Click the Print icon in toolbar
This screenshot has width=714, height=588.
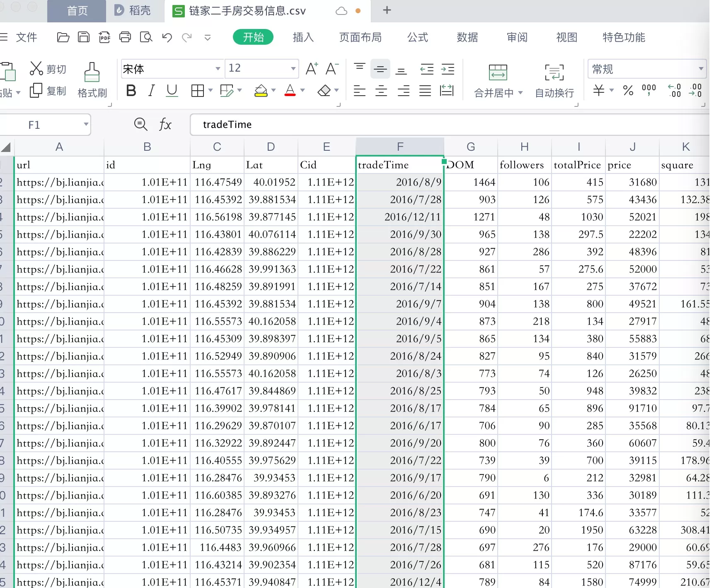click(x=125, y=37)
